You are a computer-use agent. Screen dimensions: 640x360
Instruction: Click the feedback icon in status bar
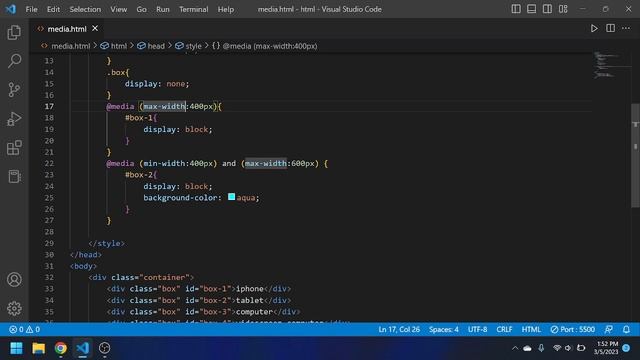coord(609,329)
